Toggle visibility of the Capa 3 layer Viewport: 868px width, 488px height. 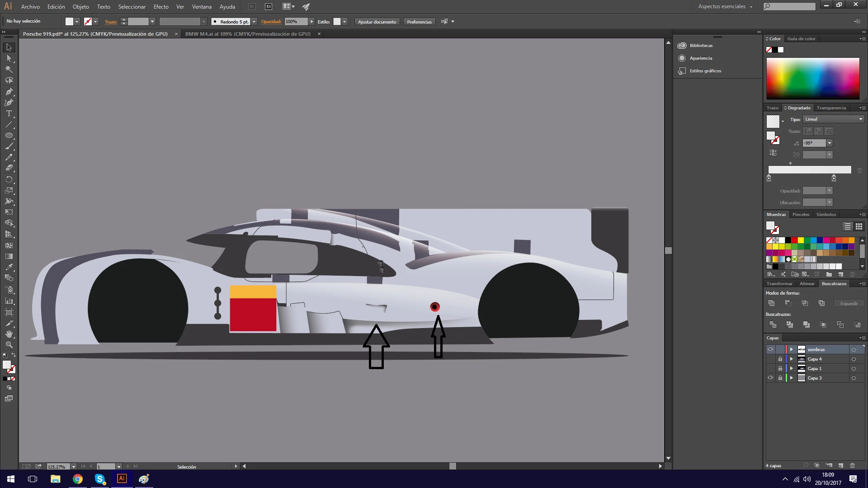tap(770, 378)
